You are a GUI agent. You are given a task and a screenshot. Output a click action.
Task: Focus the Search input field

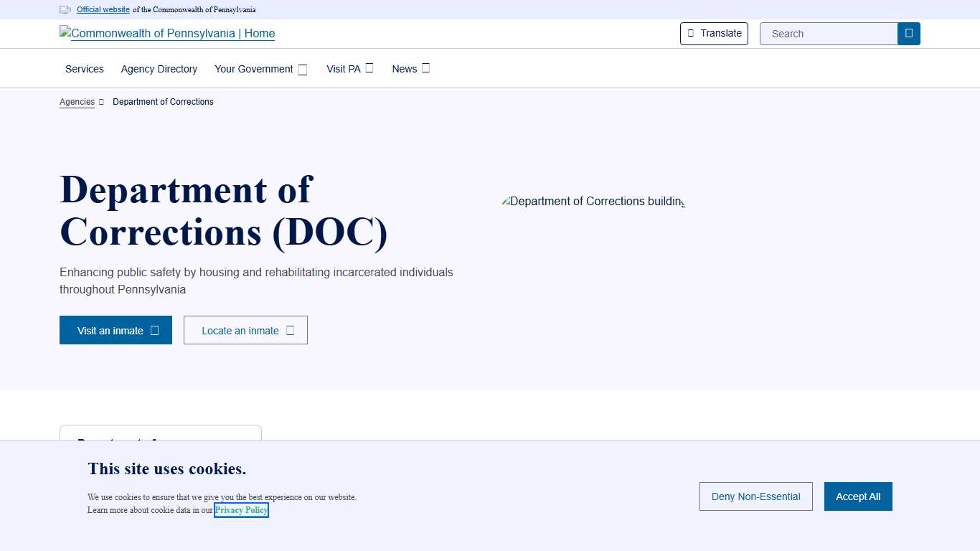point(829,34)
